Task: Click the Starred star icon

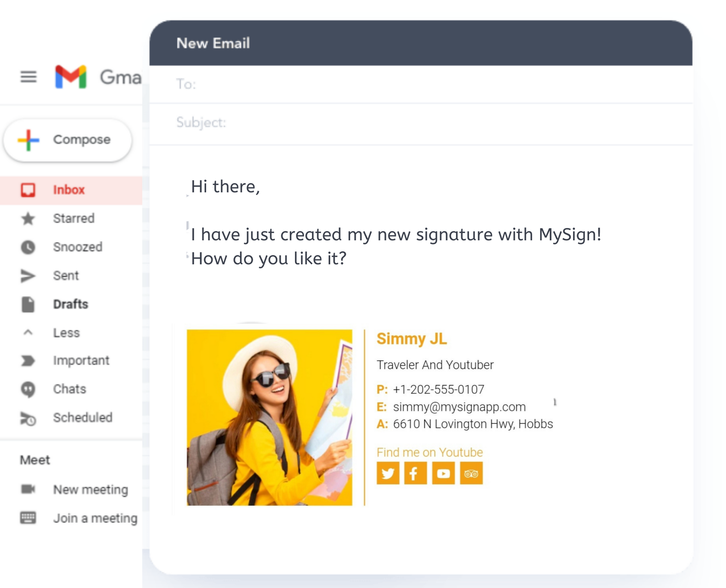Action: coord(28,219)
